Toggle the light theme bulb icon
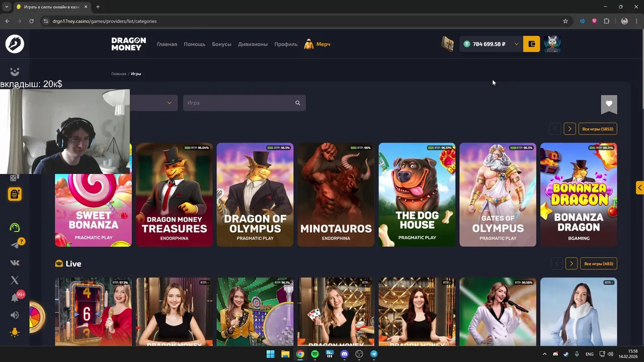The height and width of the screenshot is (362, 644). click(15, 332)
